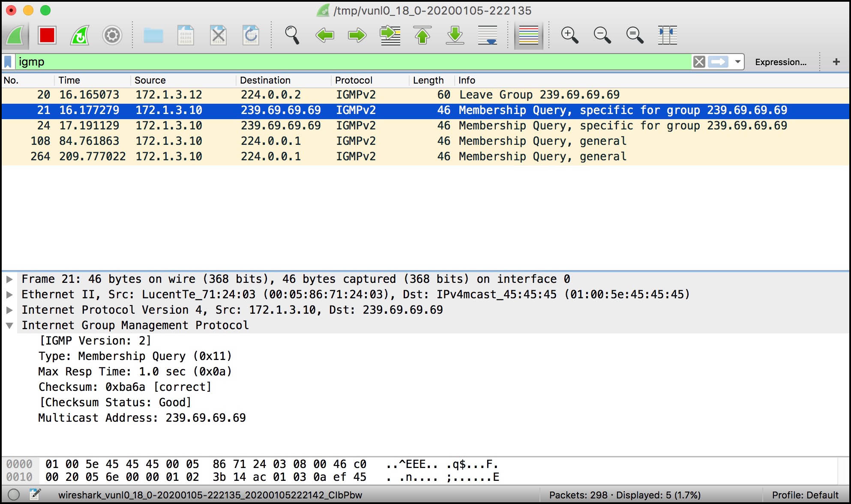Go back to previous packet arrow

point(324,35)
